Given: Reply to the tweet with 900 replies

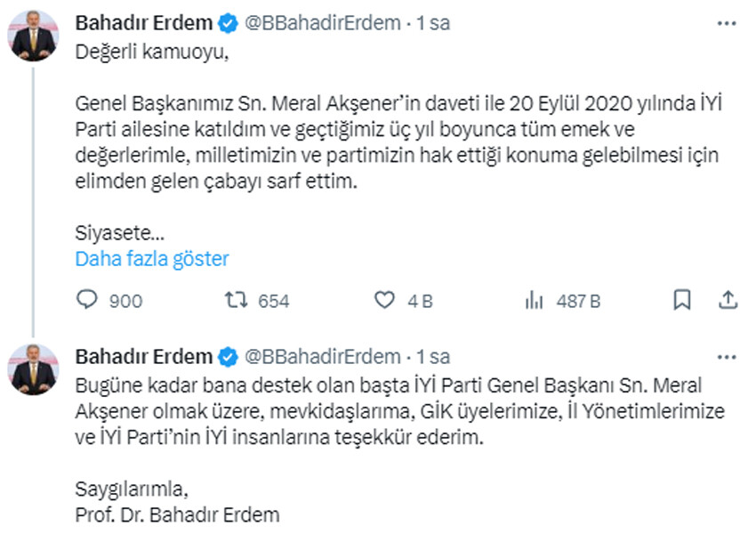Looking at the screenshot, I should [x=86, y=301].
